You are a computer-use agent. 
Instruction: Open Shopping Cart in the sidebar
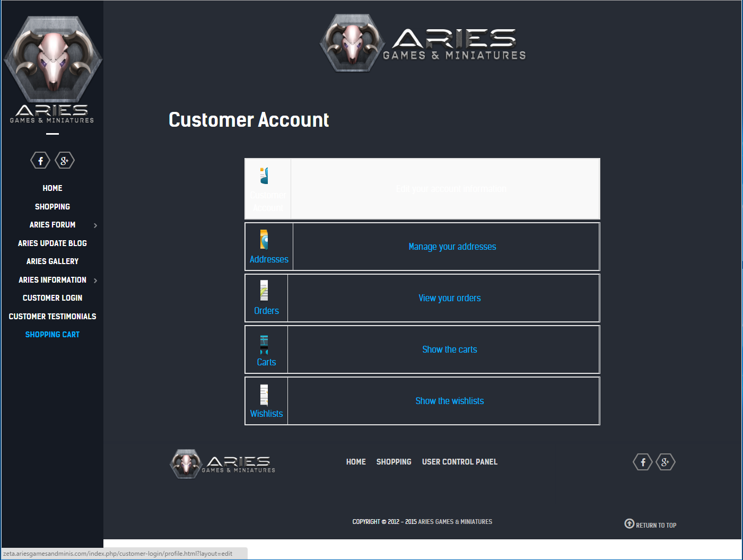click(x=53, y=335)
